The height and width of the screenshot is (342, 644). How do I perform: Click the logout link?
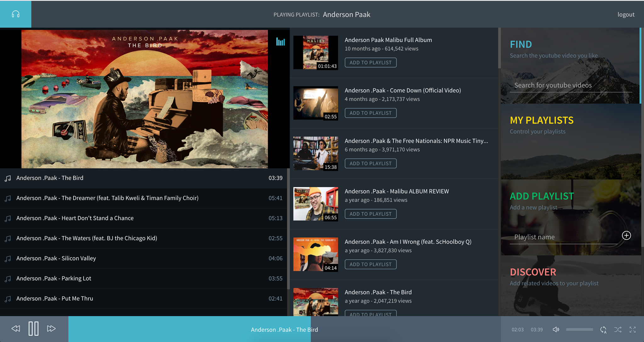[x=625, y=14]
